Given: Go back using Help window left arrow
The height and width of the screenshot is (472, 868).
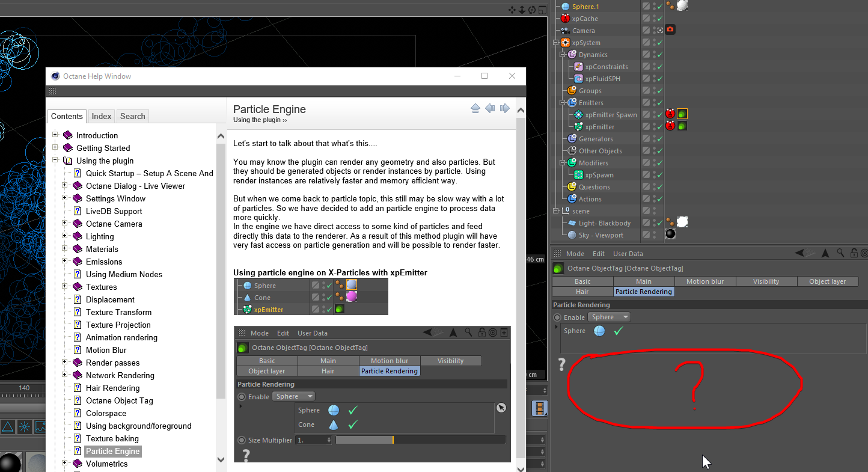Looking at the screenshot, I should point(490,108).
